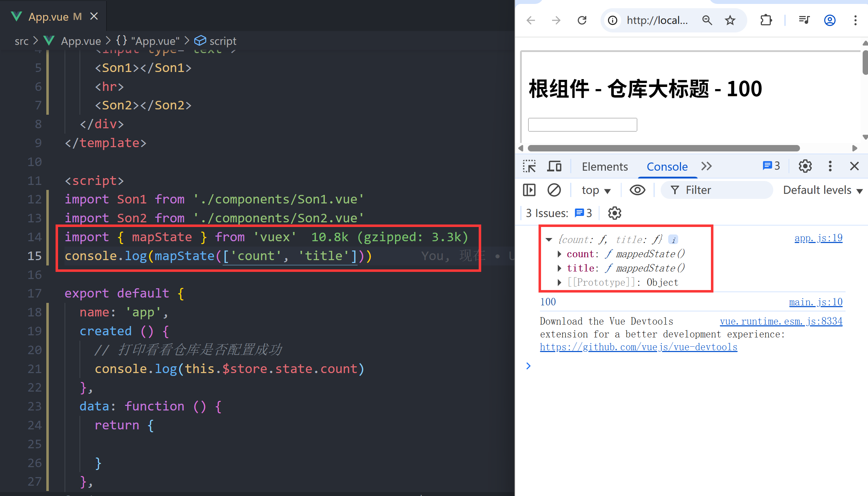Select the App.vue editor tab

click(x=53, y=16)
